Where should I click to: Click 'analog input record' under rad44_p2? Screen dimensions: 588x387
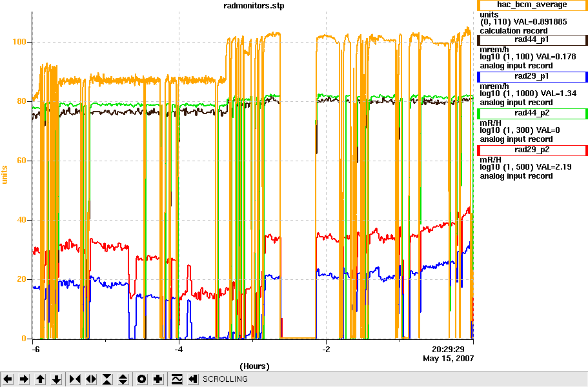pos(516,139)
